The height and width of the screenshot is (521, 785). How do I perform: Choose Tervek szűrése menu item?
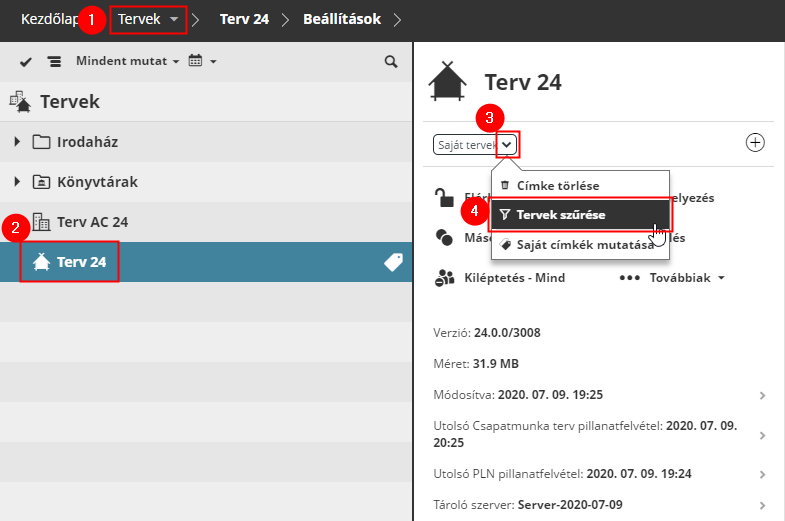coord(580,215)
